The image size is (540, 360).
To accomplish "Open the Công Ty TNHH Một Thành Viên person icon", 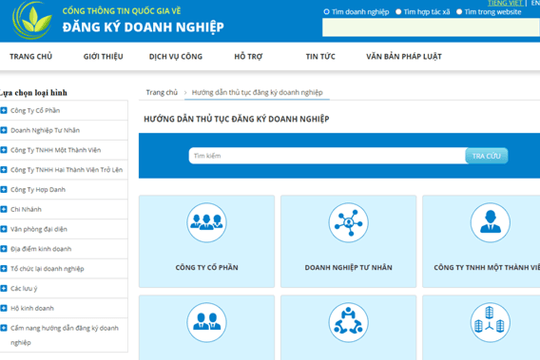I will point(490,223).
